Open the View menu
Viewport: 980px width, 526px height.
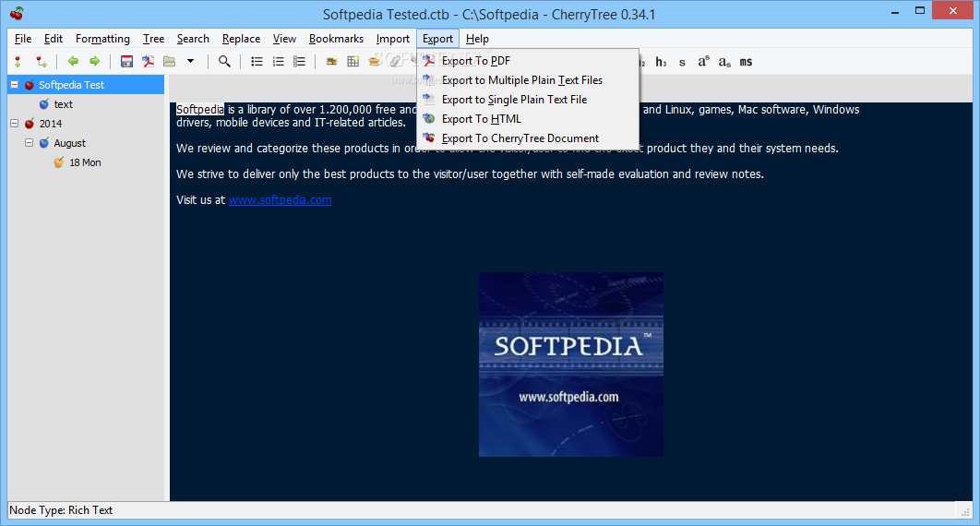(x=283, y=39)
